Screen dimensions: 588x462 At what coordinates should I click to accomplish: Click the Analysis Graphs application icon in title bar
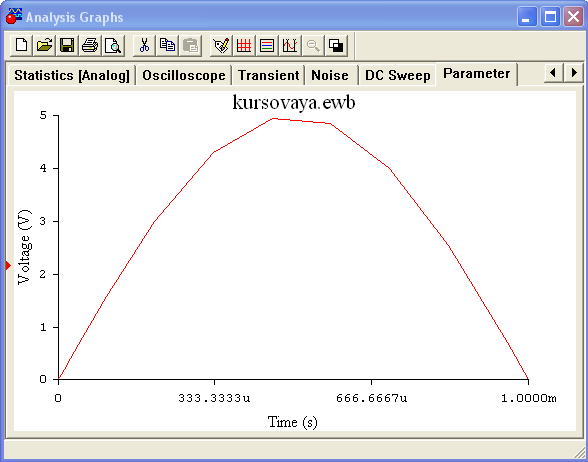click(14, 16)
